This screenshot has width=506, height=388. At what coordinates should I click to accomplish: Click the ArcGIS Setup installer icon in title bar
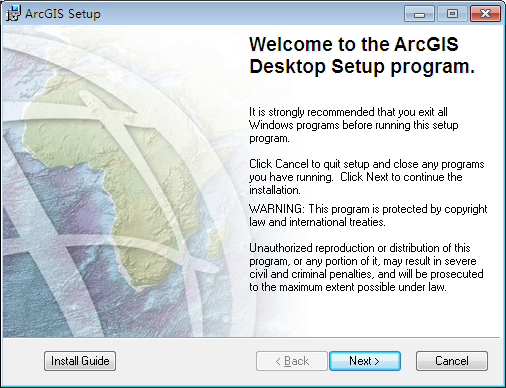coord(13,13)
